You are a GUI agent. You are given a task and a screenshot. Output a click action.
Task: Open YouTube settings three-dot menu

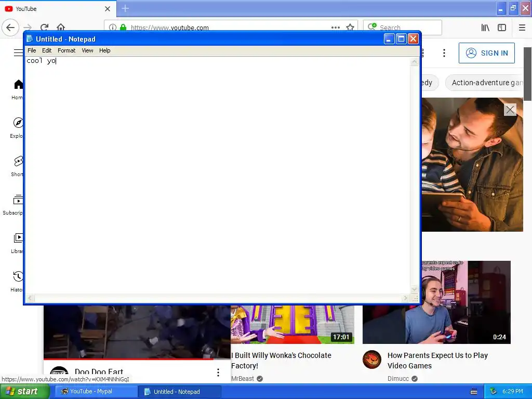point(444,53)
